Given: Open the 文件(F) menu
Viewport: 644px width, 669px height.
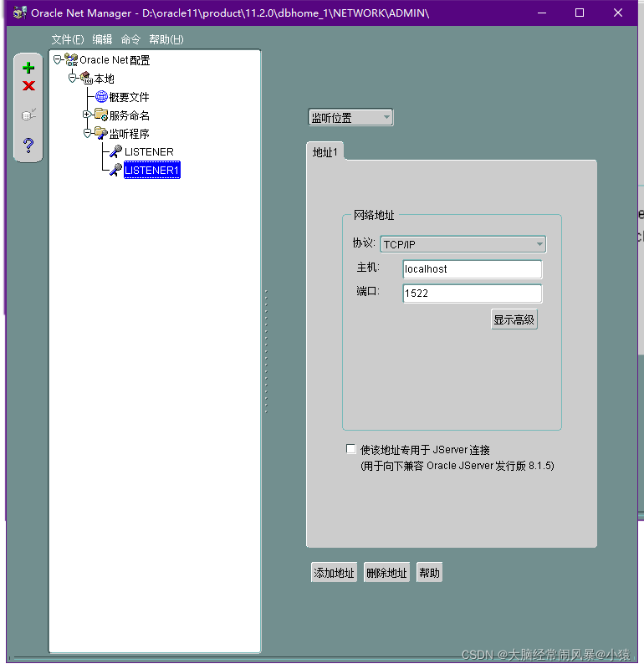Looking at the screenshot, I should [x=68, y=39].
